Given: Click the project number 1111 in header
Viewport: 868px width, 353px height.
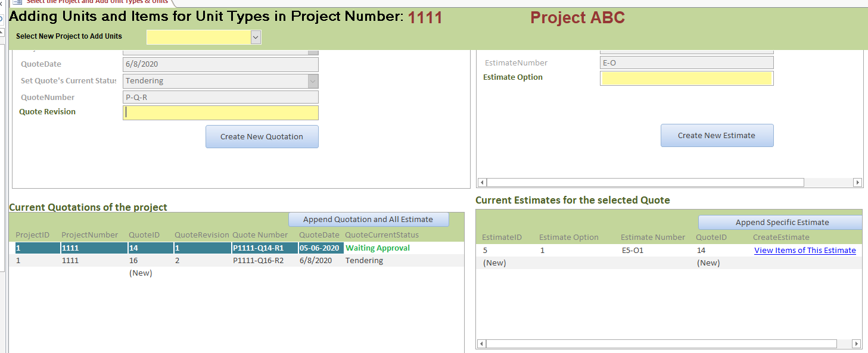Looking at the screenshot, I should click(x=425, y=18).
